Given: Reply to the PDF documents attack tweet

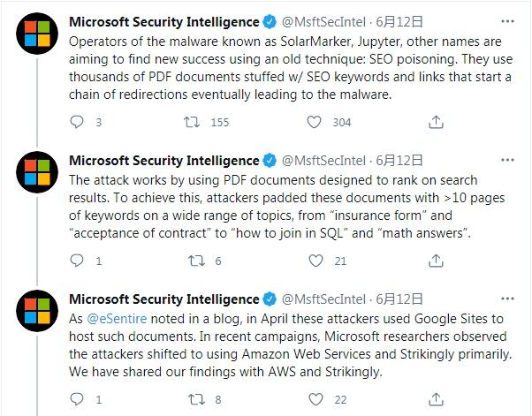Looking at the screenshot, I should pyautogui.click(x=76, y=261).
